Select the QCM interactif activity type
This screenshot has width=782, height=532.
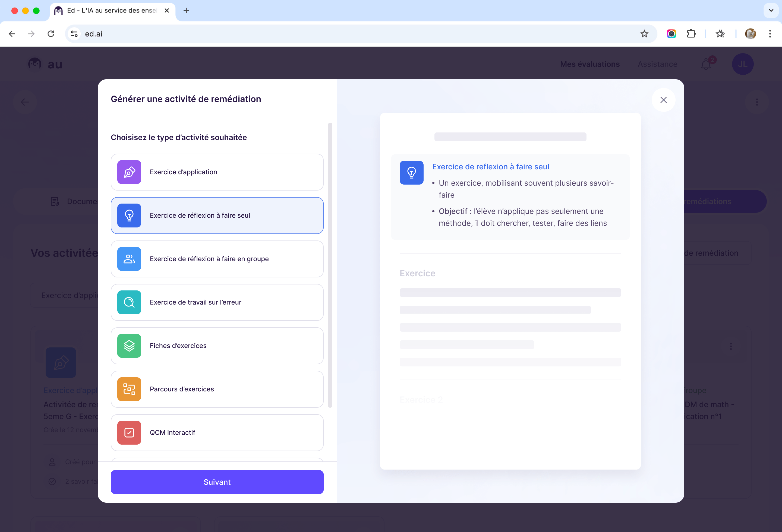click(x=217, y=432)
